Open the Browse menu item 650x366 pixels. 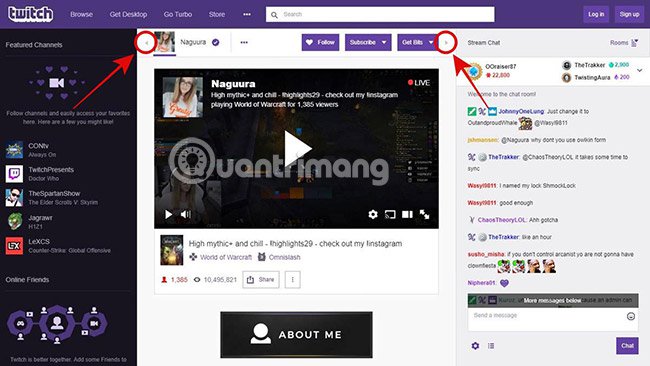81,14
